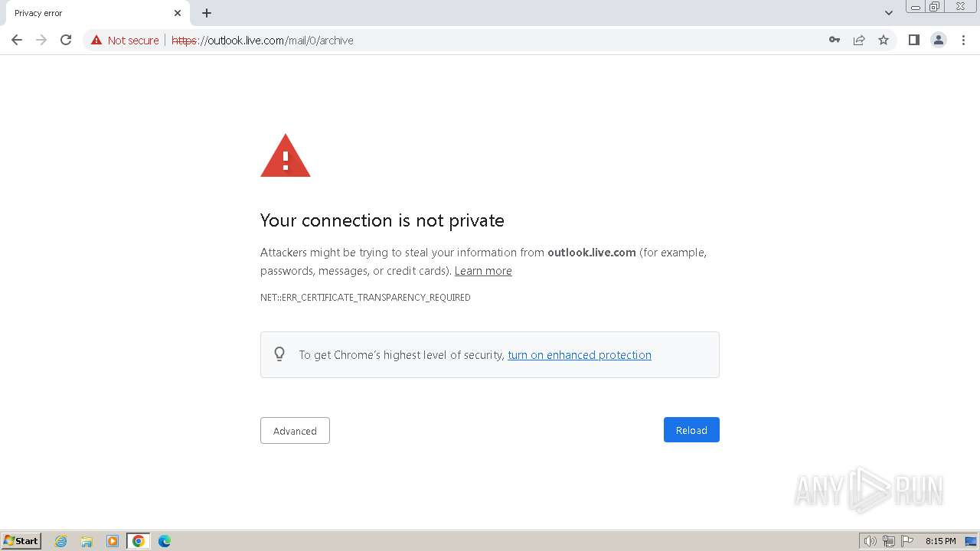Click the 8:15 PM clock
The image size is (980, 551).
[x=940, y=541]
